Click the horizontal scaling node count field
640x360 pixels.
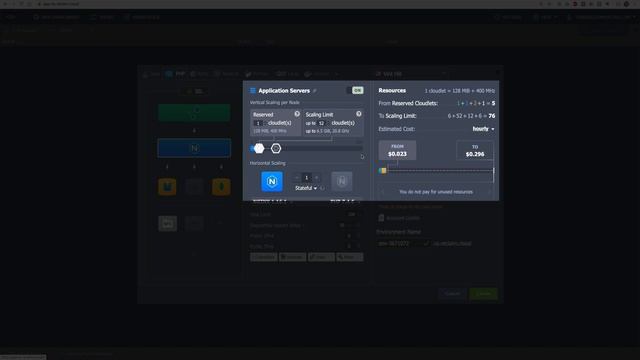307,178
